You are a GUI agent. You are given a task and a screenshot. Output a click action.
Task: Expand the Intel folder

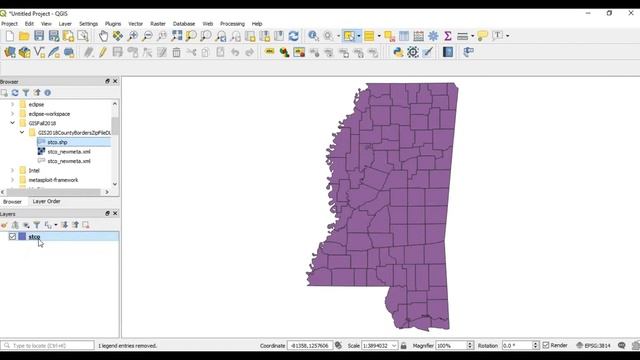(12, 170)
